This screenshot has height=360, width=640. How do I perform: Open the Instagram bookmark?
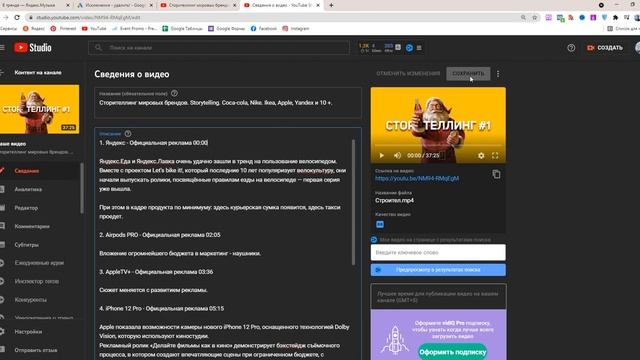[x=296, y=29]
